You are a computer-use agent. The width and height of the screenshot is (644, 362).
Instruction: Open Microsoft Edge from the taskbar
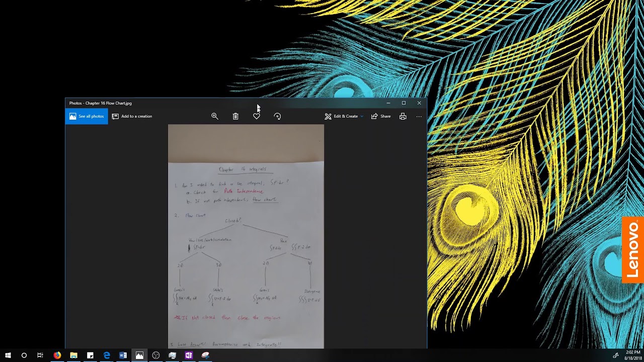(107, 355)
